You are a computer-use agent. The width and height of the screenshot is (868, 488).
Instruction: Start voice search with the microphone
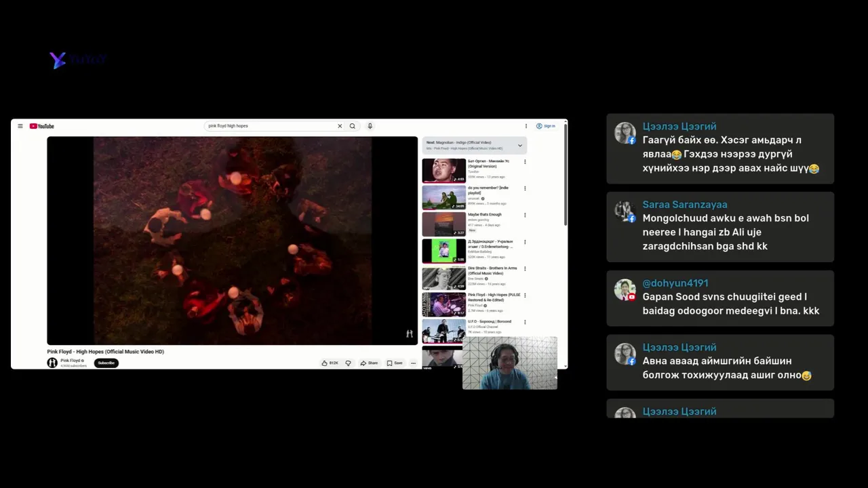370,126
